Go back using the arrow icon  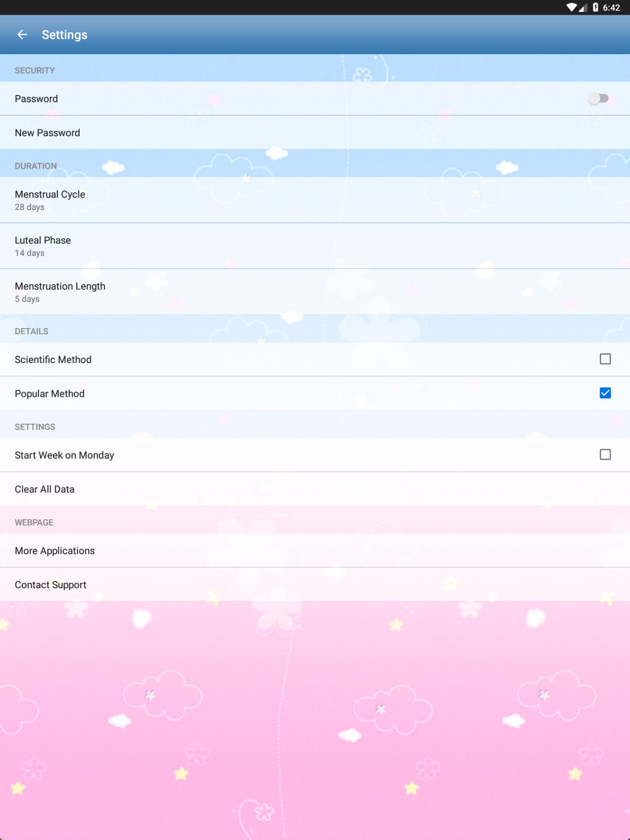[22, 35]
